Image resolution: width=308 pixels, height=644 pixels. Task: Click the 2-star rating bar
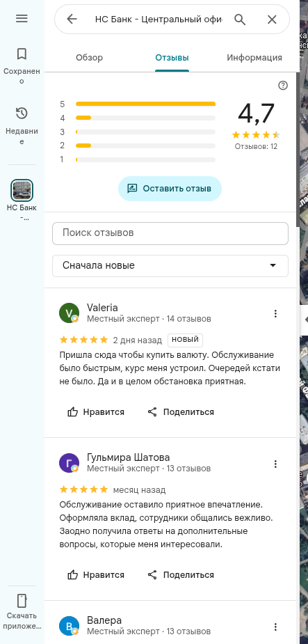pos(145,146)
